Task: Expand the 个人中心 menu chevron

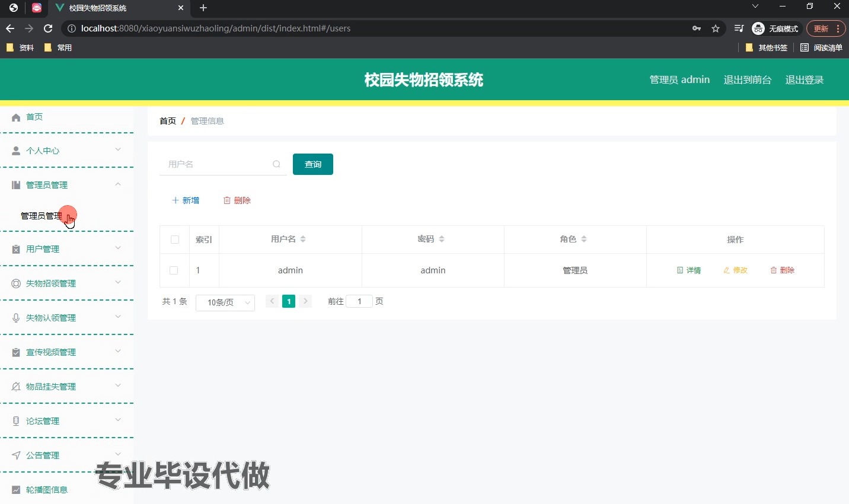Action: tap(118, 149)
